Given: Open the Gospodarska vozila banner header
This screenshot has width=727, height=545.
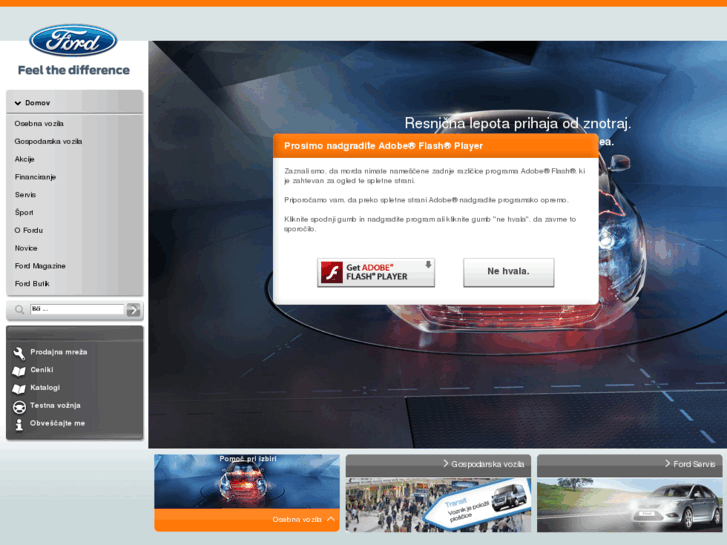Looking at the screenshot, I should pos(438,464).
